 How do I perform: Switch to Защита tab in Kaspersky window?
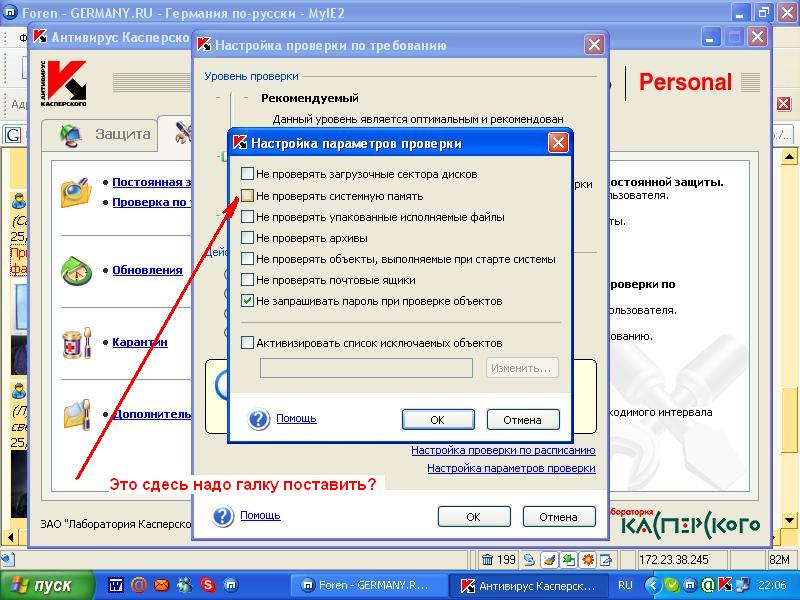pyautogui.click(x=99, y=134)
